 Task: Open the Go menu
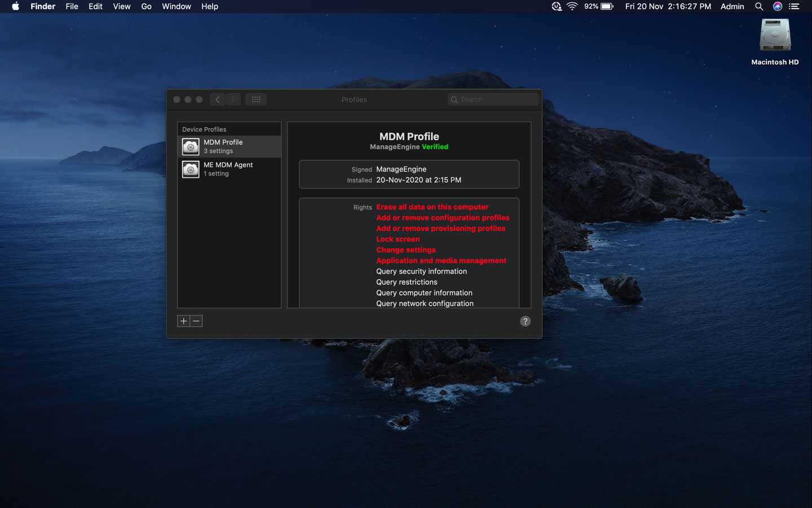click(146, 7)
